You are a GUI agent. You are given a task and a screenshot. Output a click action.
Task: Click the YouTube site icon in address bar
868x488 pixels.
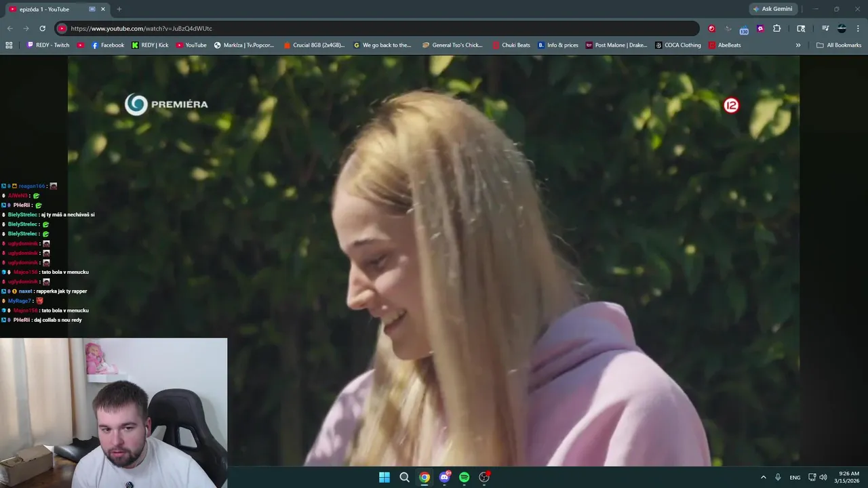pyautogui.click(x=62, y=28)
